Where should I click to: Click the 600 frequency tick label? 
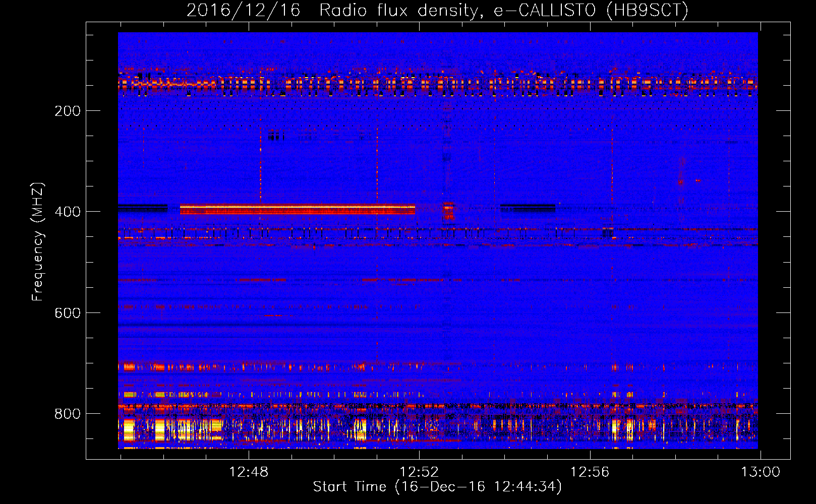coord(68,313)
